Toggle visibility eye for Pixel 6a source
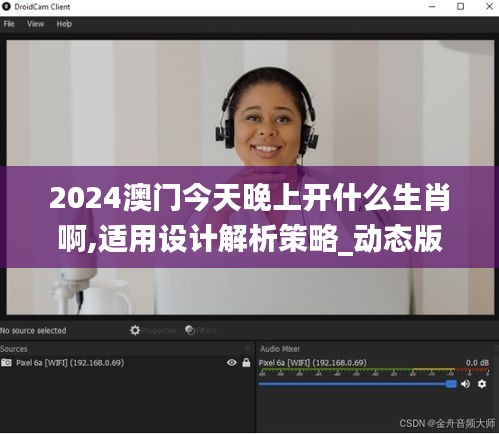The image size is (499, 434). coord(232,362)
